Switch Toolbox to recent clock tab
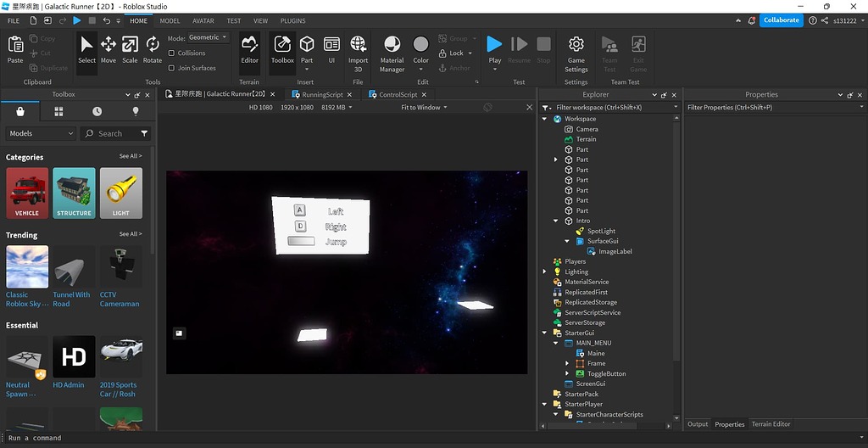Viewport: 868px width, 448px height. [97, 111]
